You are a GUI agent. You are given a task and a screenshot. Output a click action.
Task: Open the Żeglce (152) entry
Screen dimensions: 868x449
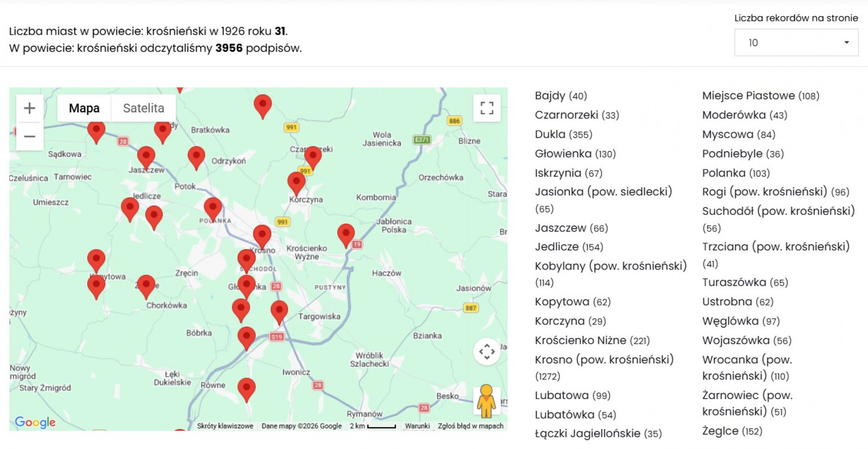[732, 431]
